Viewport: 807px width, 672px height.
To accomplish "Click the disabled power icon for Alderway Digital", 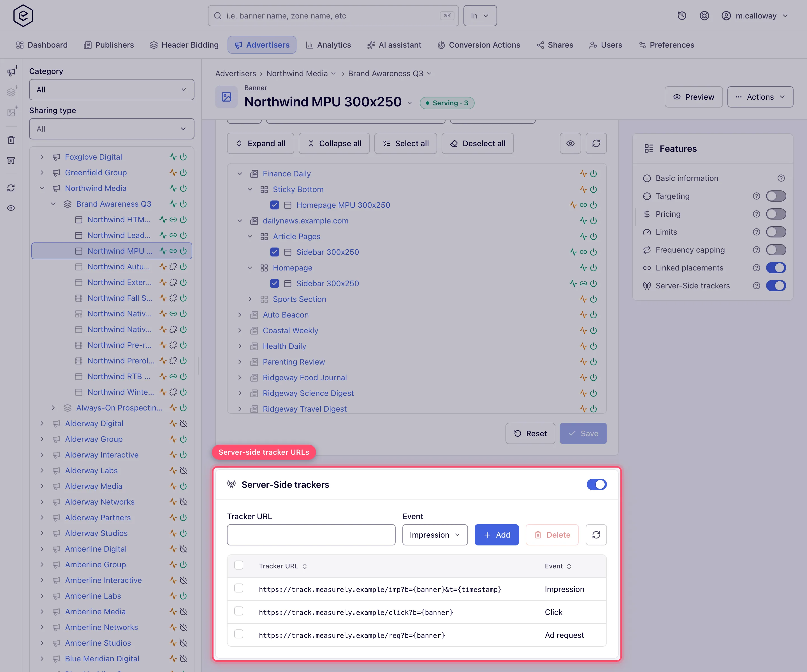I will tap(183, 423).
